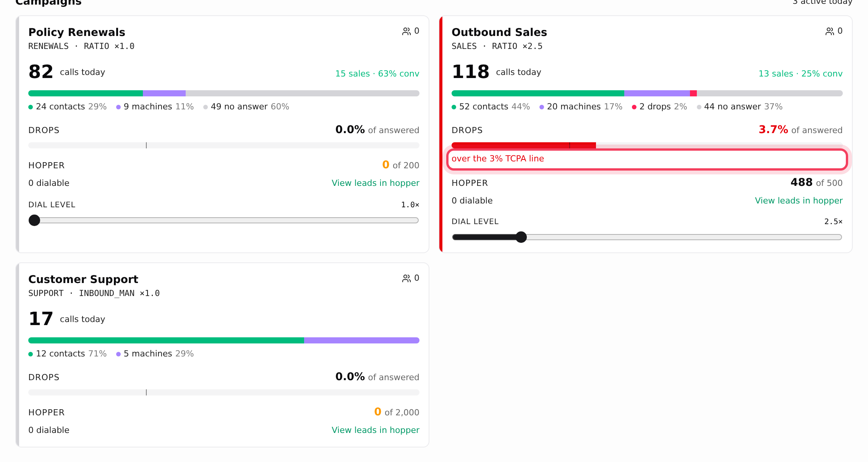Click the 2.5× dial level value

tap(833, 222)
